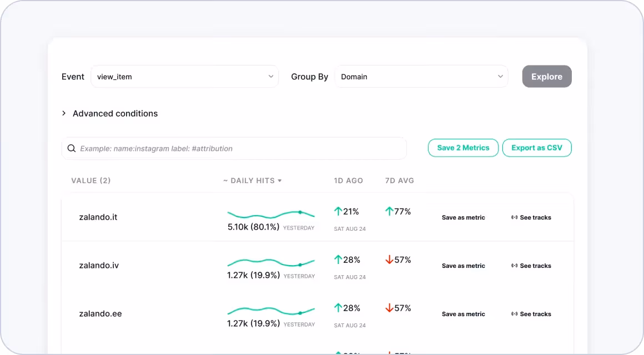Screen dimensions: 644x355
Task: Click the Save 2 Metrics button
Action: pyautogui.click(x=463, y=148)
